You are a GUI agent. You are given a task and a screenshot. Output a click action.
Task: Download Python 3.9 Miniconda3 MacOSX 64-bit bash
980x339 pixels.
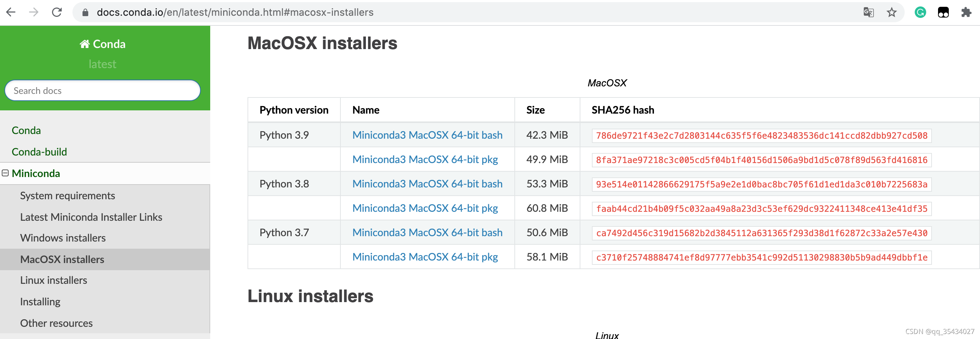(427, 135)
